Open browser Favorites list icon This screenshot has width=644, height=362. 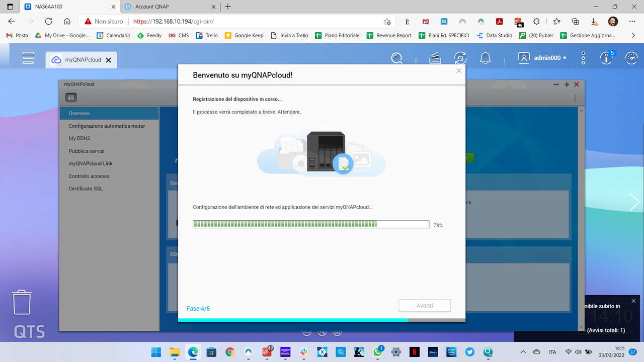pos(556,22)
